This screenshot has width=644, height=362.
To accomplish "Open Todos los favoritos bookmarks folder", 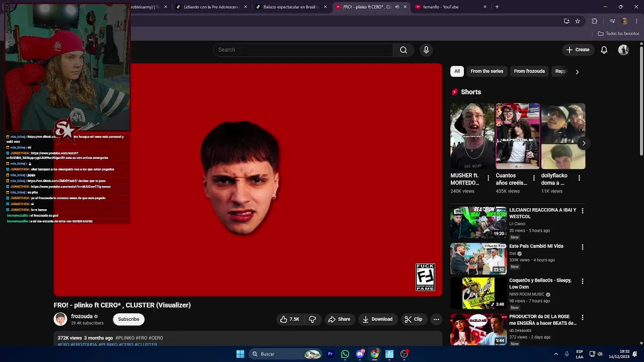I will 618,34.
